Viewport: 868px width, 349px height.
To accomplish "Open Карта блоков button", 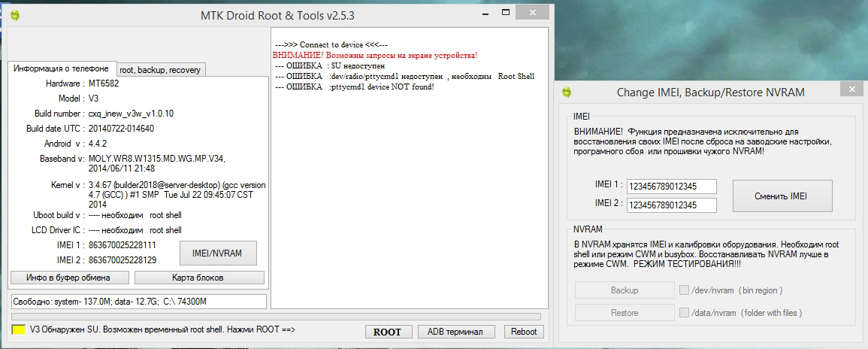I will 199,277.
